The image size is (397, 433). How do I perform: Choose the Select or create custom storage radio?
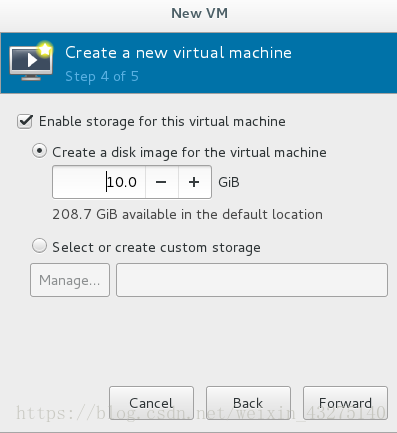tap(39, 246)
